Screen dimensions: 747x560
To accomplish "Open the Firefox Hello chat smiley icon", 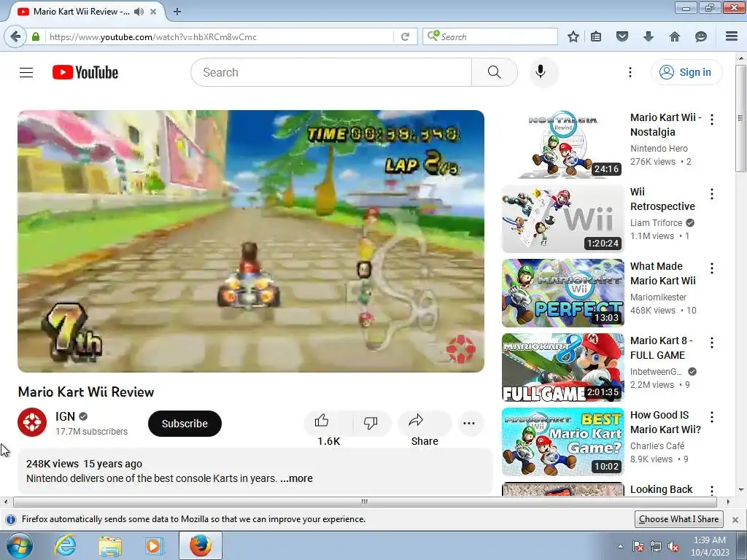I will 701,36.
